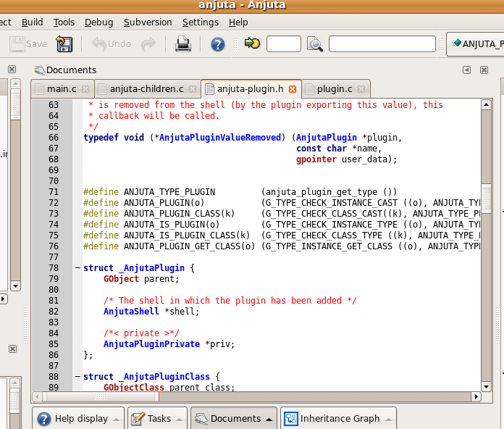Click the Undo button

pos(112,44)
